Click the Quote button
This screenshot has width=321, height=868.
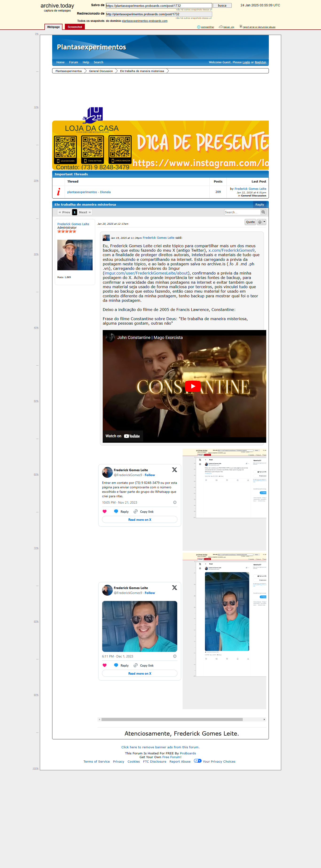click(250, 222)
